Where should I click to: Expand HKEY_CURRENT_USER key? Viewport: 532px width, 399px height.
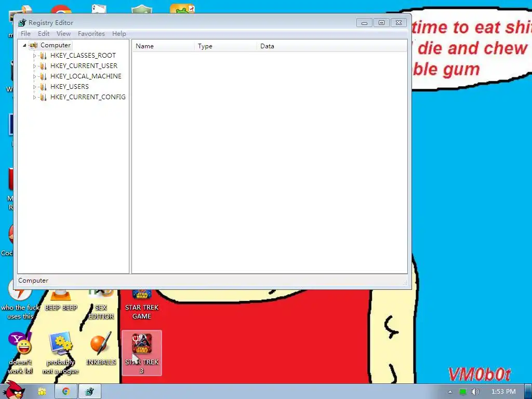(x=34, y=66)
